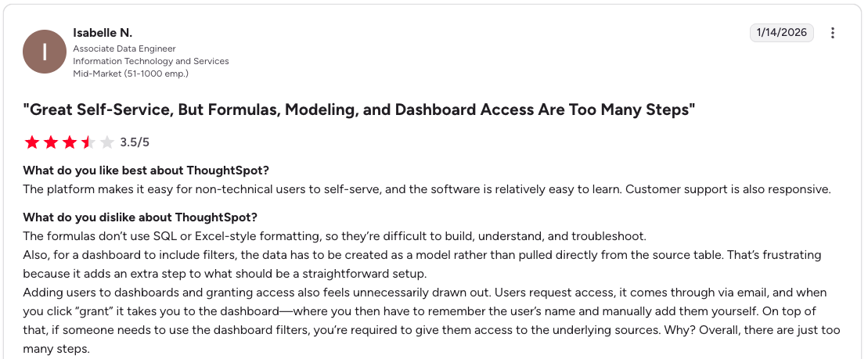Click the 1/14/2026 date badge

(x=782, y=33)
